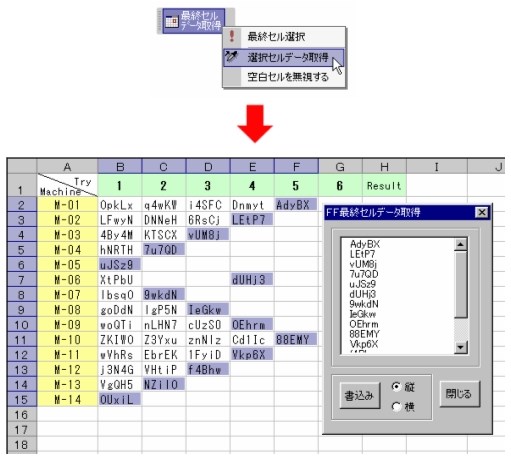Click the list box scroll-up arrow
Viewport: 511px width, 463px height.
coord(461,245)
